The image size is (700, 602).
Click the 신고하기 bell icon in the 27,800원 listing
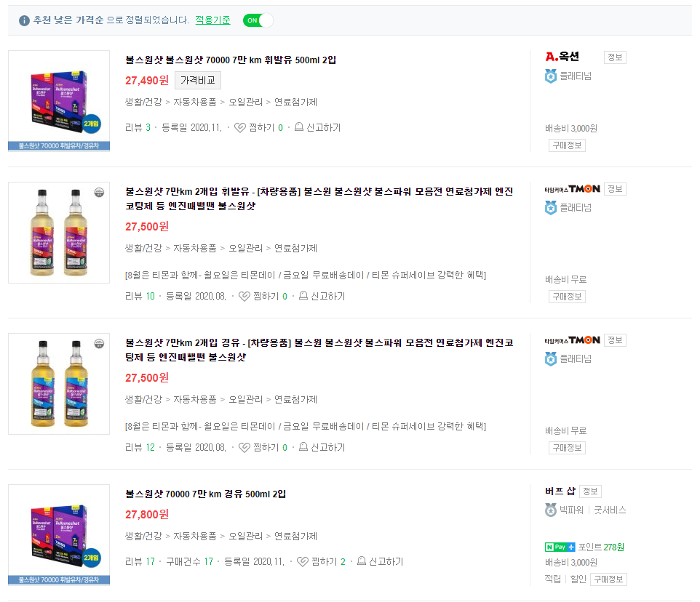coord(362,561)
